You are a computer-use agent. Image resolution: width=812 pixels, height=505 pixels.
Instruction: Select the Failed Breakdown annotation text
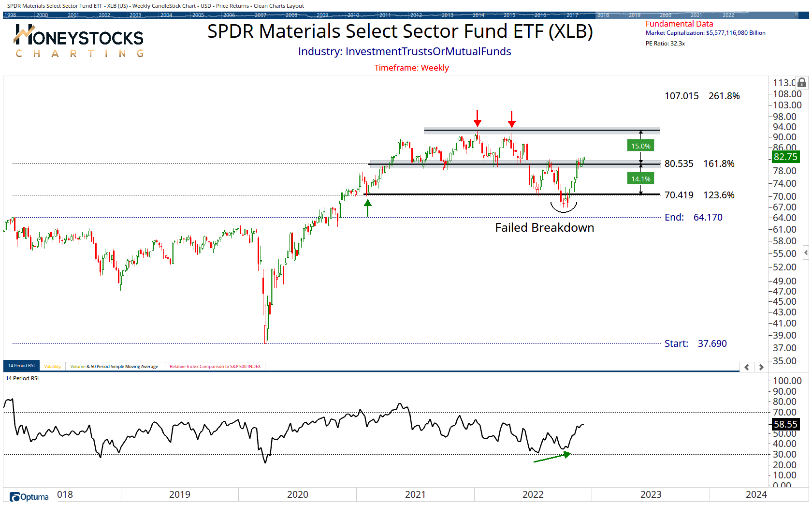point(544,227)
